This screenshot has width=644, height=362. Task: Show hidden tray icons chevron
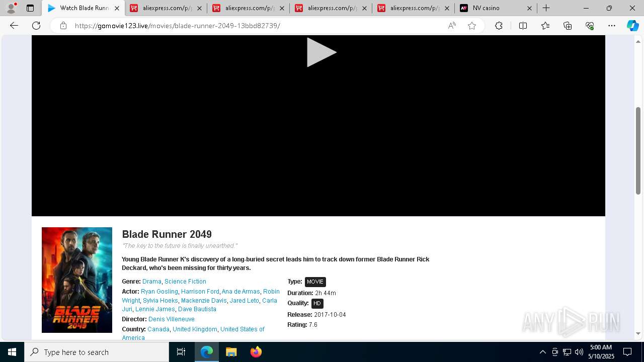coord(542,352)
